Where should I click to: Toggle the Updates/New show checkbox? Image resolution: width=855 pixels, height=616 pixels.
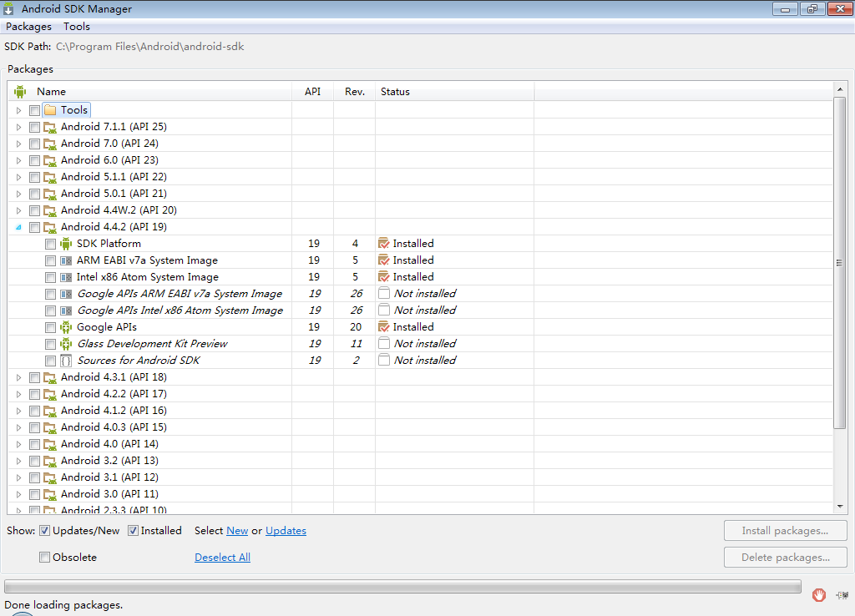[x=45, y=530]
